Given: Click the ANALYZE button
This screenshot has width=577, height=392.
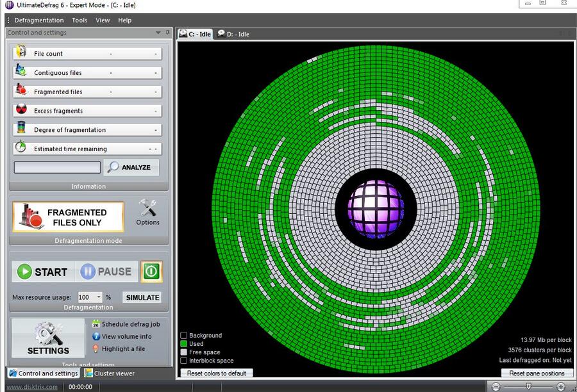Looking at the screenshot, I should 131,167.
